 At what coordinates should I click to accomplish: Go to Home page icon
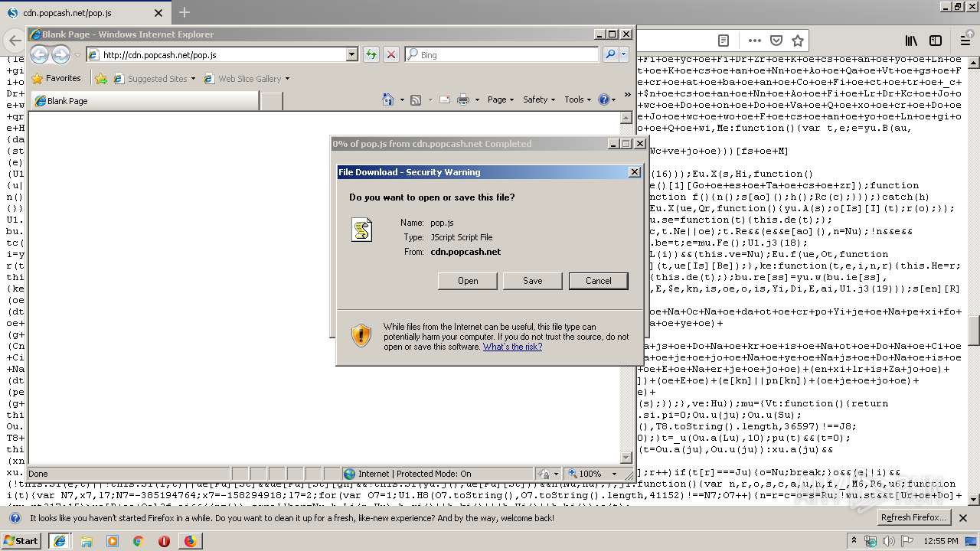(x=388, y=99)
